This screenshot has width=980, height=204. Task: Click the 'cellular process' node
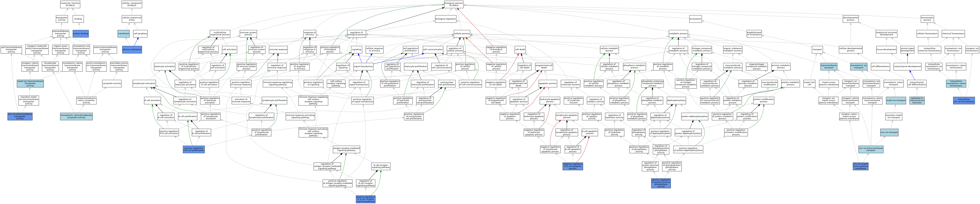coord(462,33)
